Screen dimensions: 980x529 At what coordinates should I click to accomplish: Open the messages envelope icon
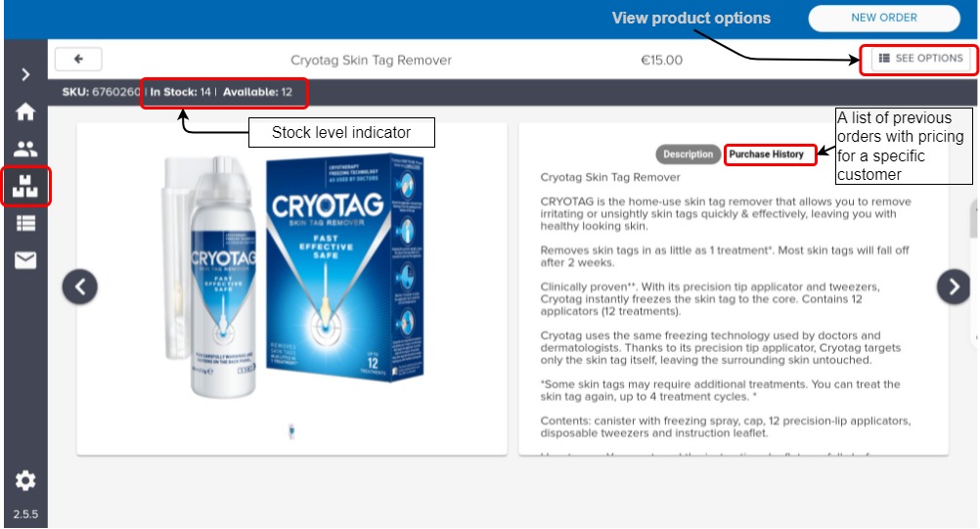[25, 260]
